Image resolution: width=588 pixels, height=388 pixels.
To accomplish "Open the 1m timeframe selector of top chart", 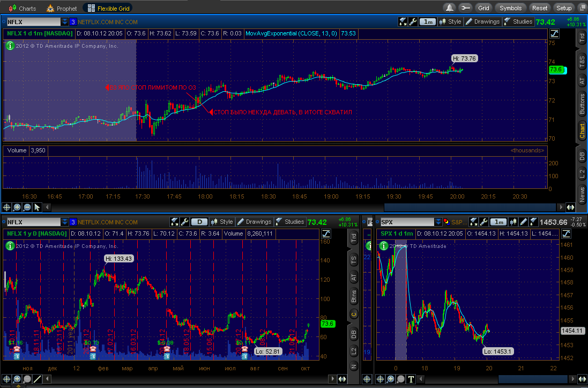I will point(428,22).
